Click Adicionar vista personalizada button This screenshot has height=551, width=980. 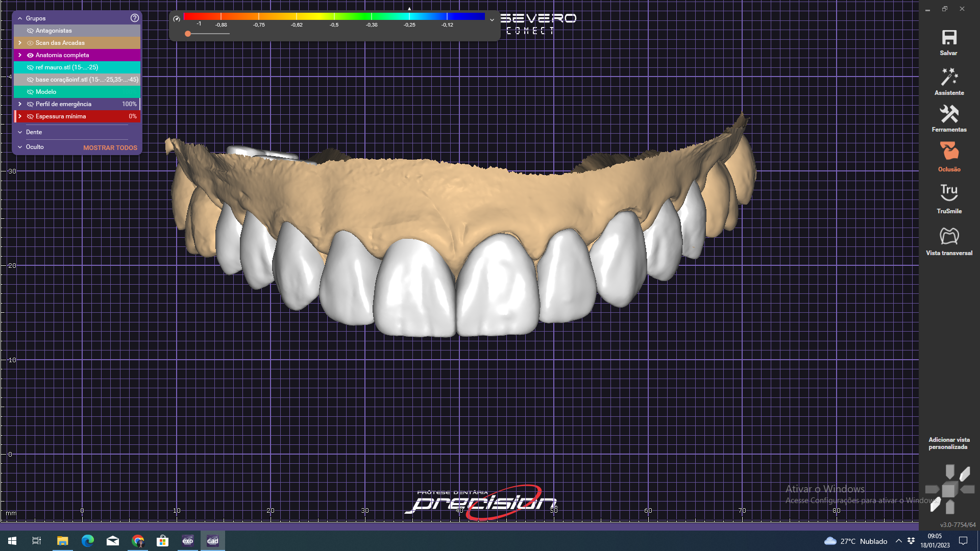[x=948, y=443]
